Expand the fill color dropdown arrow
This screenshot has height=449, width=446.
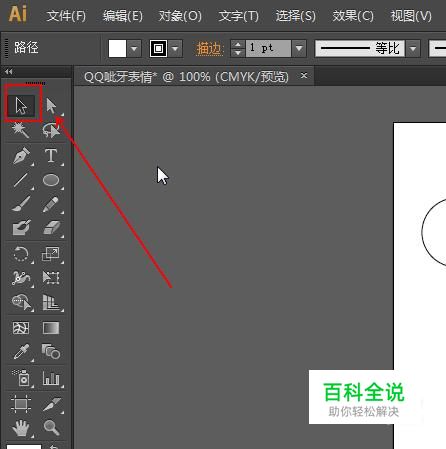[134, 49]
